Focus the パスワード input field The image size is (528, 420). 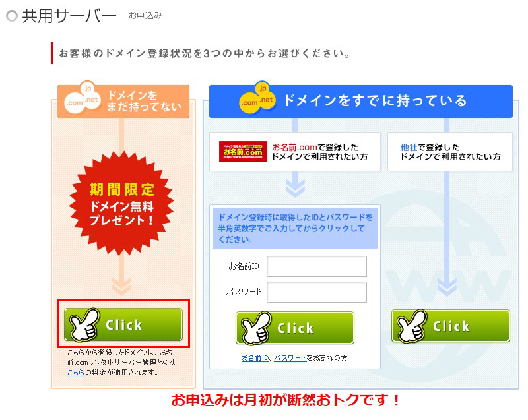pos(317,292)
